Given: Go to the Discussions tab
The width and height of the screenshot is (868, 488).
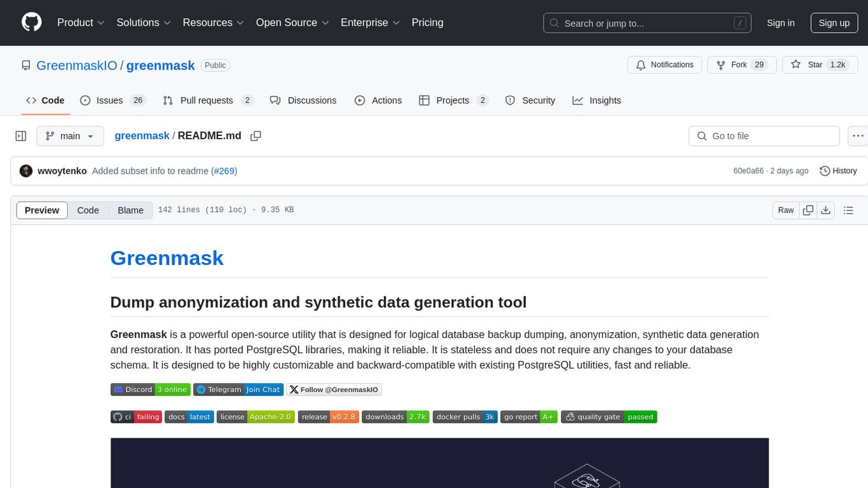Looking at the screenshot, I should [x=303, y=100].
